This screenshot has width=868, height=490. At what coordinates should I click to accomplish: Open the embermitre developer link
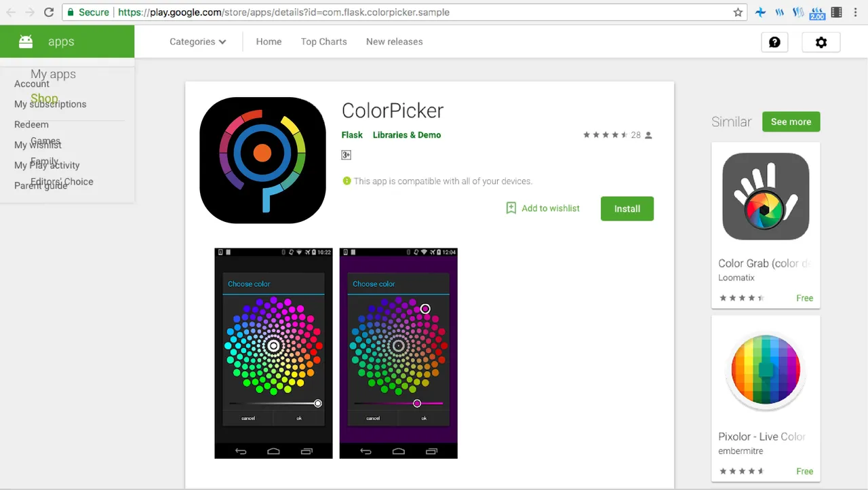tap(741, 451)
